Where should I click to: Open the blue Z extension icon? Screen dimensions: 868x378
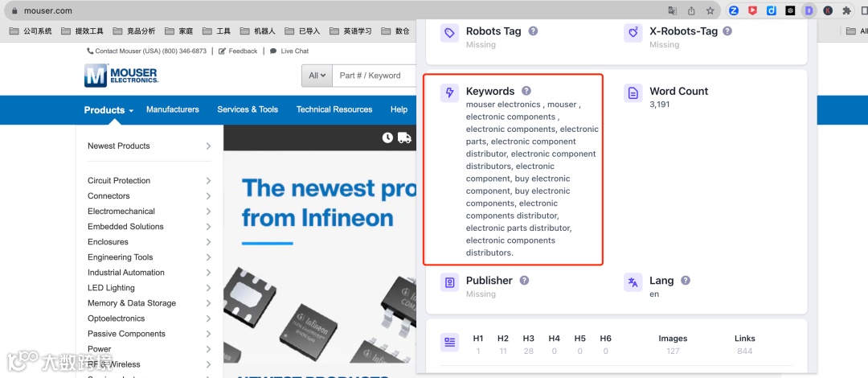pyautogui.click(x=734, y=10)
